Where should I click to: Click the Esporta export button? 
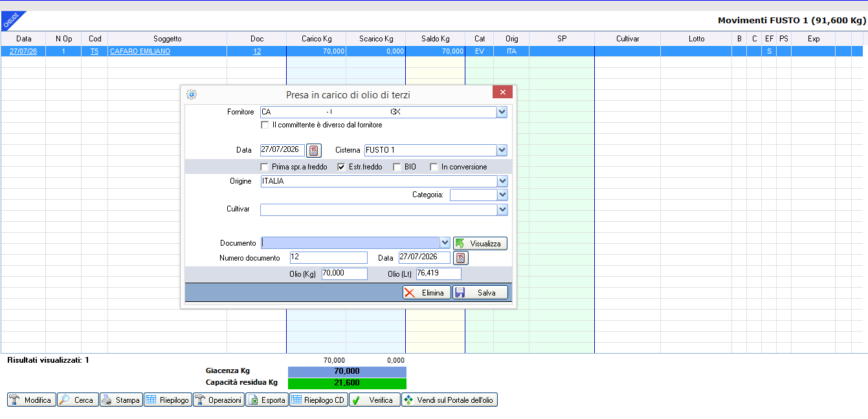(x=267, y=400)
